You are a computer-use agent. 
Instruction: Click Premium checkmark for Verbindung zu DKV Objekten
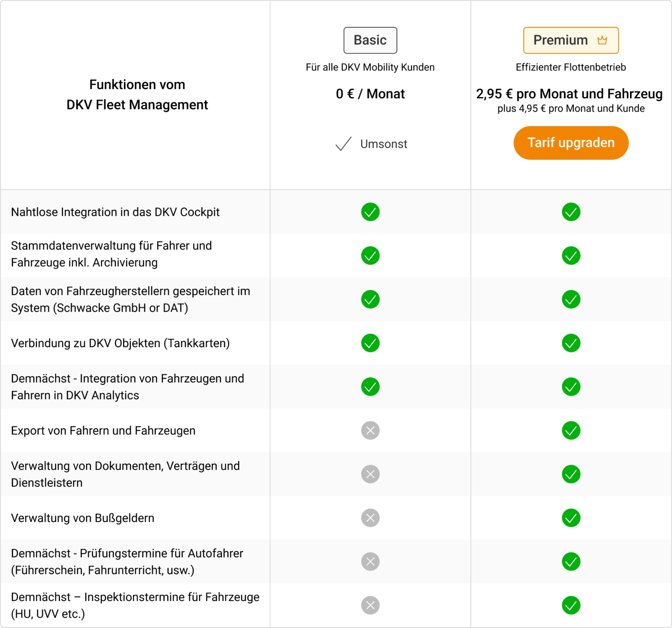click(571, 343)
